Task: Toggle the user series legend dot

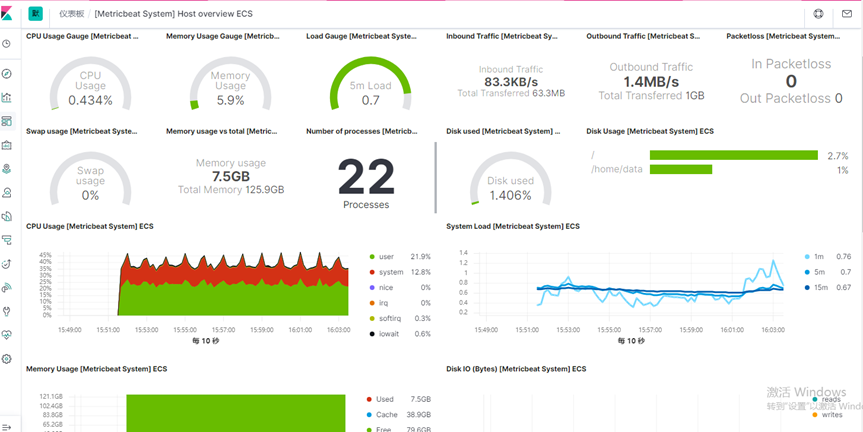Action: tap(373, 257)
